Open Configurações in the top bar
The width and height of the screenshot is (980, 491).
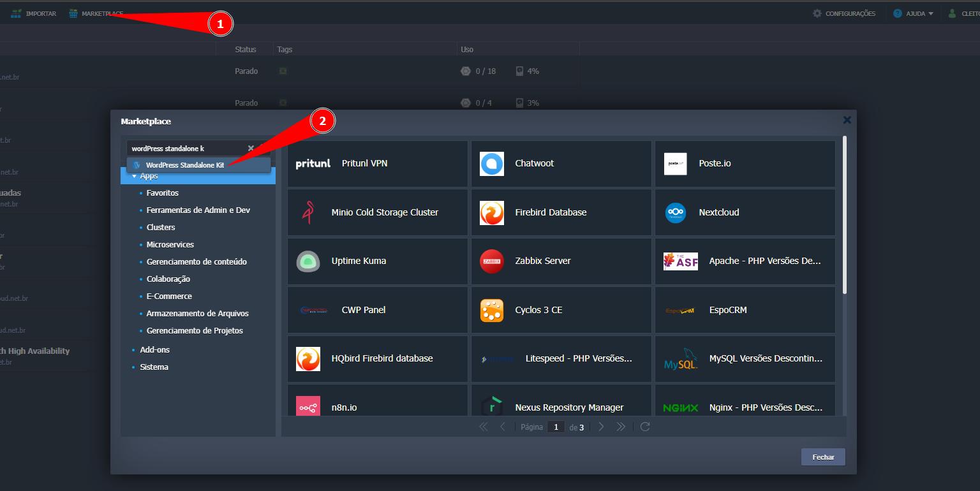844,13
